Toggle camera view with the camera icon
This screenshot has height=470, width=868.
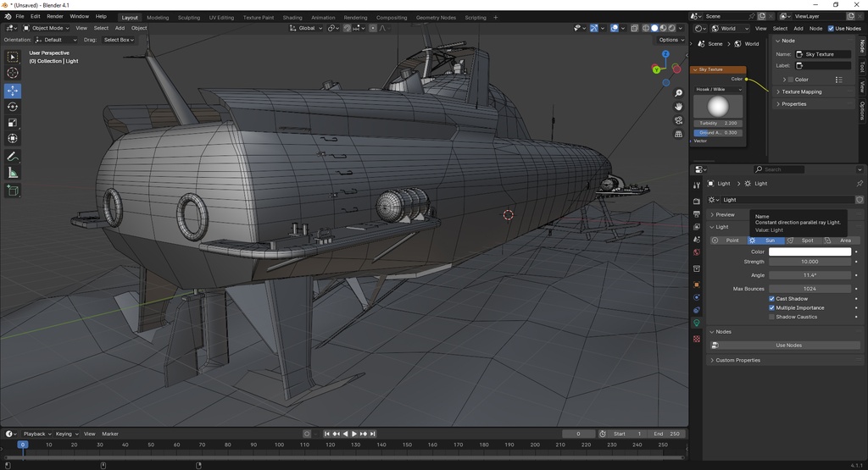coord(678,120)
